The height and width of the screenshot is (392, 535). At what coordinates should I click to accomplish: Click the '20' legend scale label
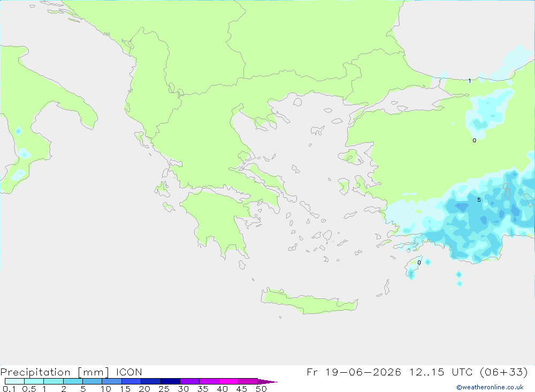144,389
